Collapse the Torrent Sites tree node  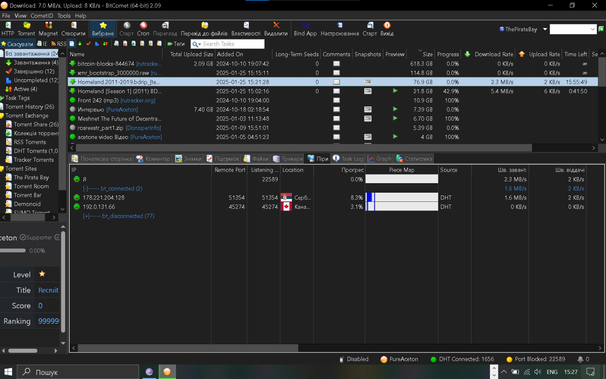click(x=2, y=169)
